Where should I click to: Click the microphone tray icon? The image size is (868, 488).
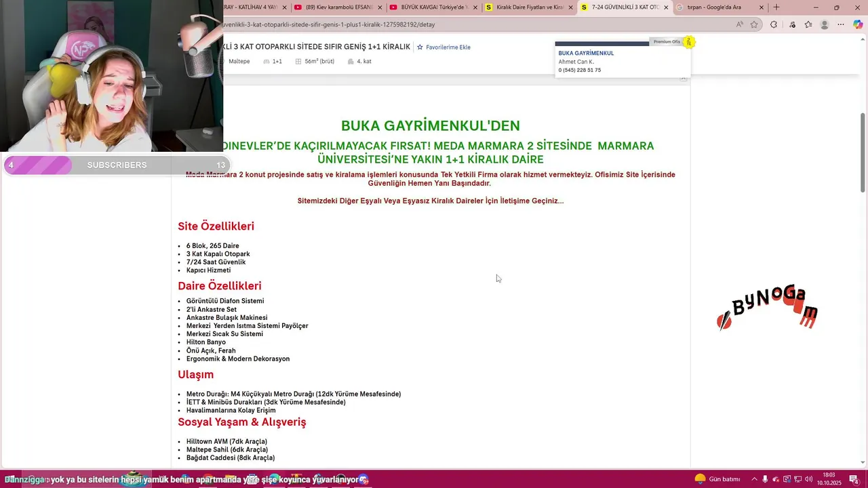[765, 479]
